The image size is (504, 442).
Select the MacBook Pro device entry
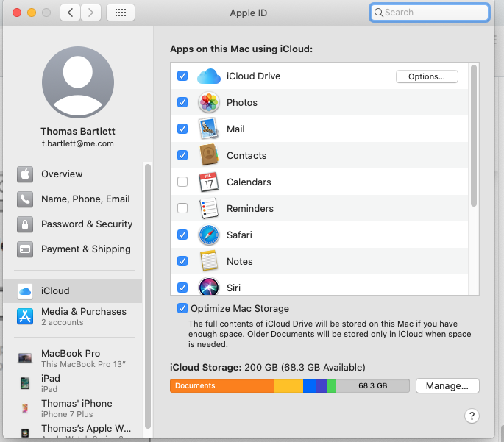tap(74, 358)
